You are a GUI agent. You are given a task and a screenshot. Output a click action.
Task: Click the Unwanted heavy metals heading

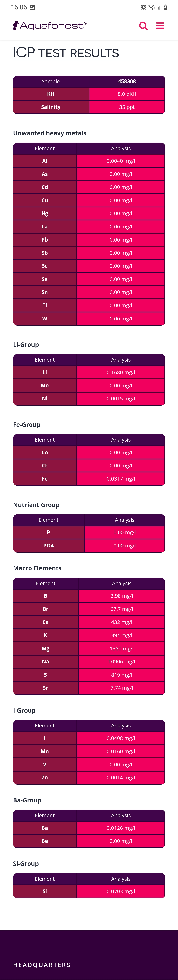tap(50, 133)
